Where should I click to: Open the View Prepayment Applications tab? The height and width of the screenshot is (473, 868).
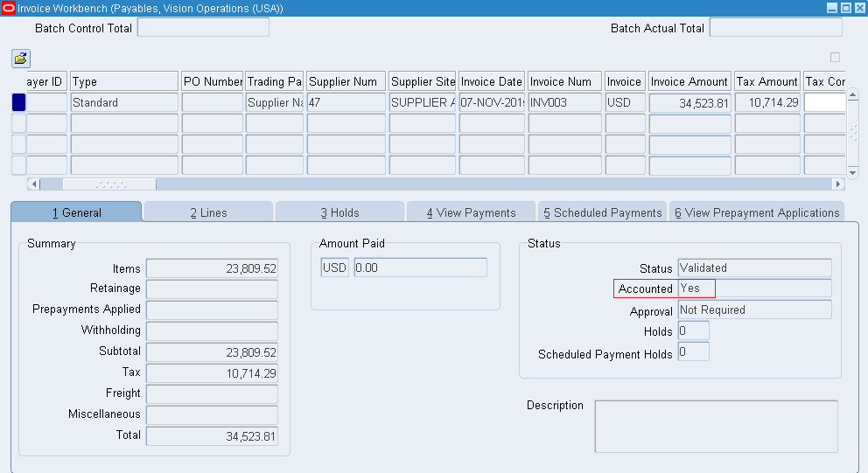pyautogui.click(x=757, y=212)
